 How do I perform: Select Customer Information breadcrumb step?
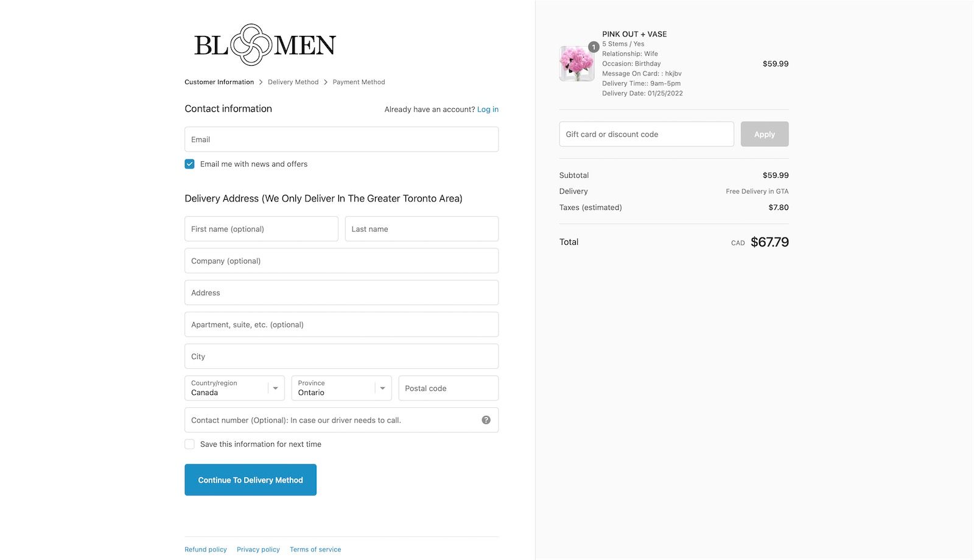[x=219, y=82]
